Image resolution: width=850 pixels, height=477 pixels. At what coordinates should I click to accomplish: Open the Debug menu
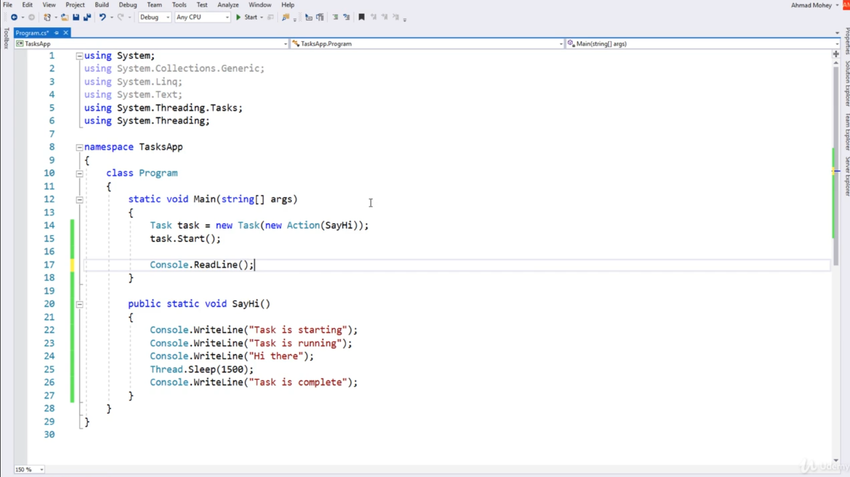tap(127, 5)
